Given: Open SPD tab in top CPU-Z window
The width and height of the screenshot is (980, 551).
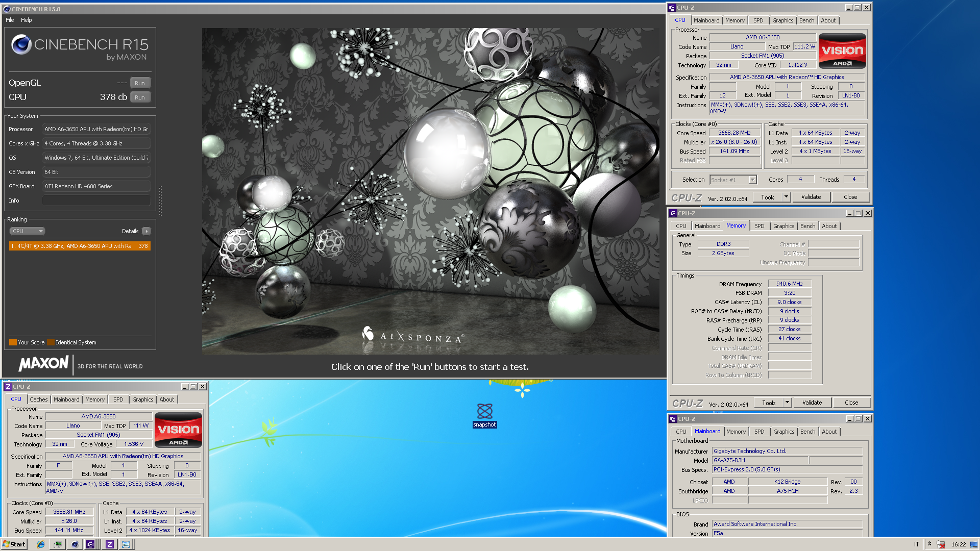Looking at the screenshot, I should (x=758, y=20).
